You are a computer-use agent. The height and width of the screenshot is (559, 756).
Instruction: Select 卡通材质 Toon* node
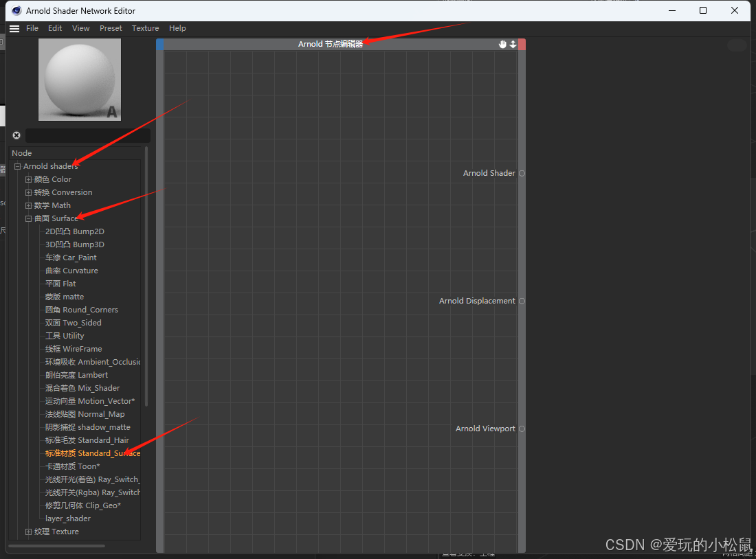pyautogui.click(x=72, y=466)
